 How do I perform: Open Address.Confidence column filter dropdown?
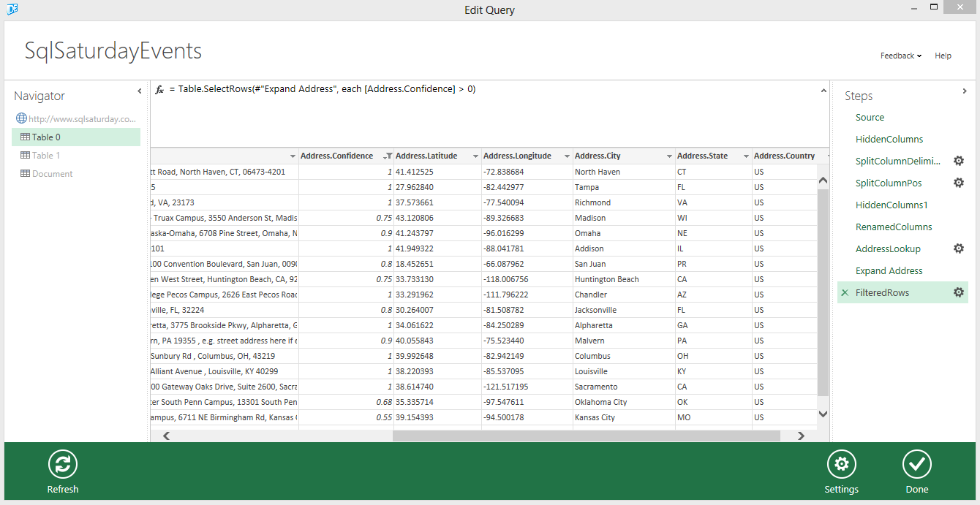[x=388, y=156]
